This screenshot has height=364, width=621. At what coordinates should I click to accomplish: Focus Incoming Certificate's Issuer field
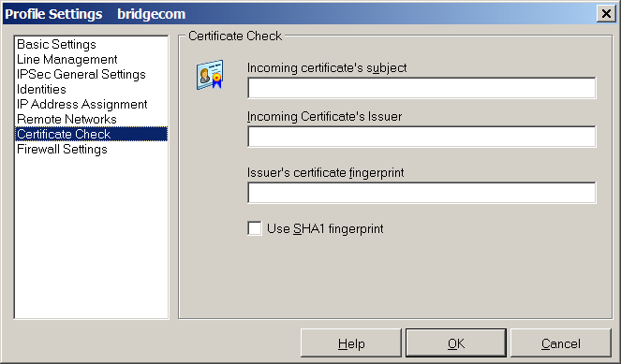pyautogui.click(x=421, y=137)
